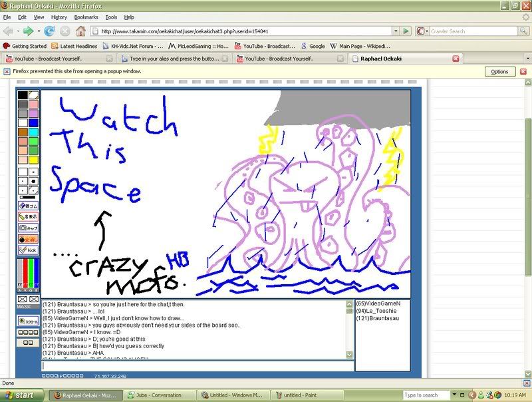Select the eraser tool button
Viewport: 532px width, 402px height.
[28, 206]
